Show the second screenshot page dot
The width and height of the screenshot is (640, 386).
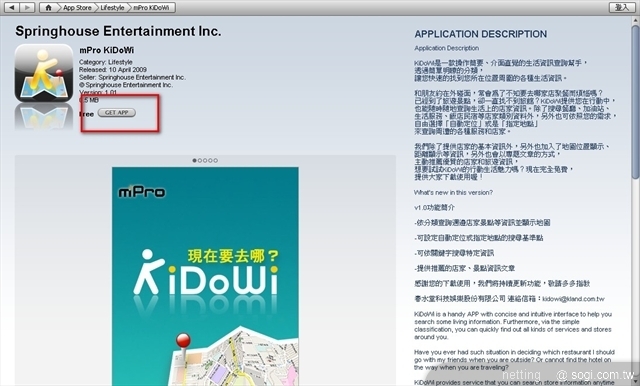200,160
